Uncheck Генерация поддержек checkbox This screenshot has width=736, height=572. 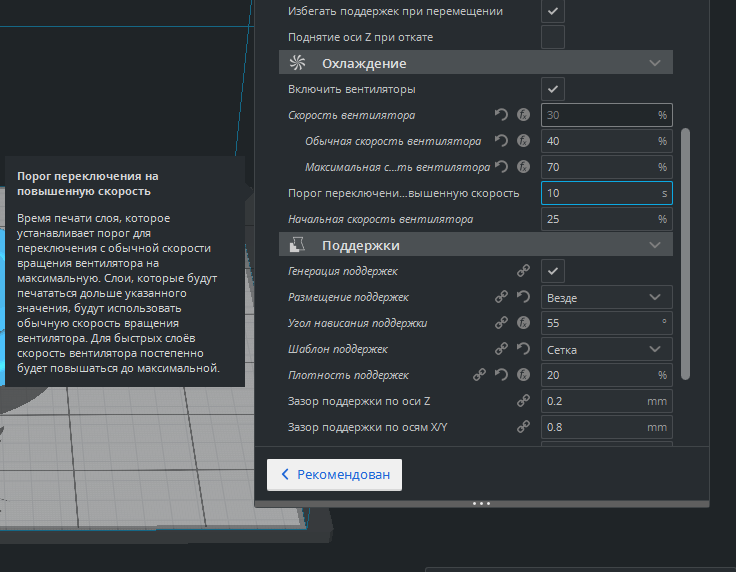(552, 271)
